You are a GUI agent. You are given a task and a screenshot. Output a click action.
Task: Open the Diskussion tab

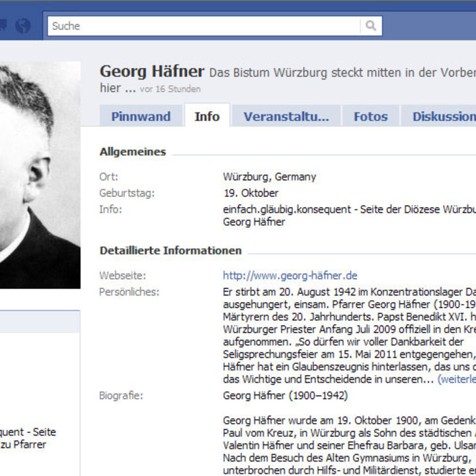point(439,116)
